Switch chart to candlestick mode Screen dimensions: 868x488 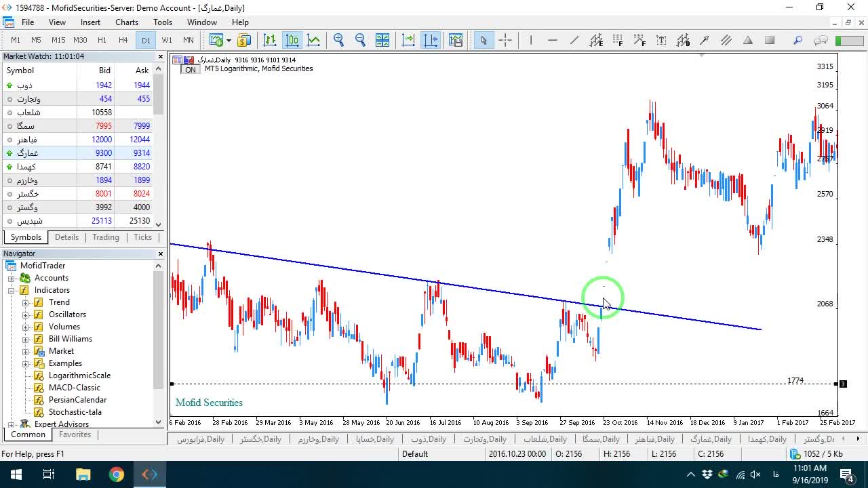tap(292, 40)
